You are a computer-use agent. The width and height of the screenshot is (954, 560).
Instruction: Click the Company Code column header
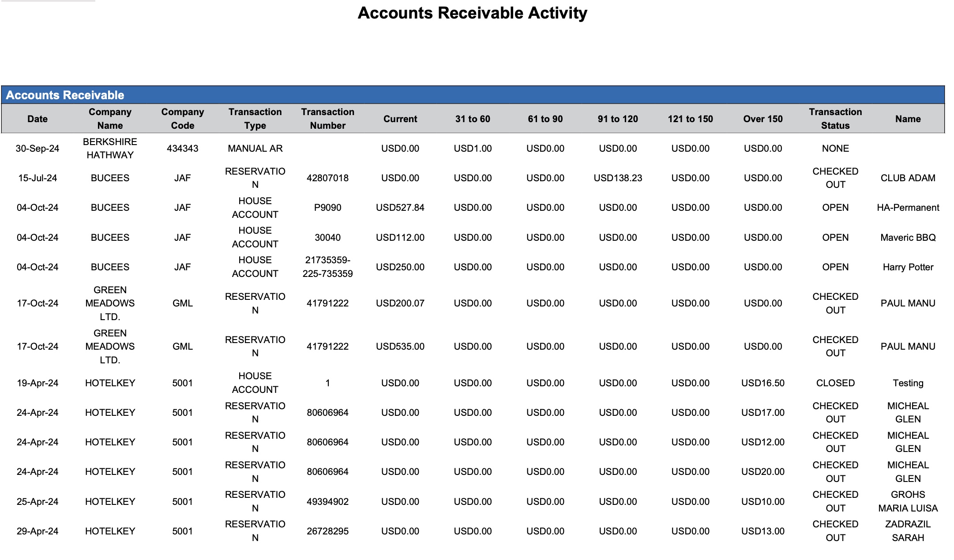(x=182, y=119)
